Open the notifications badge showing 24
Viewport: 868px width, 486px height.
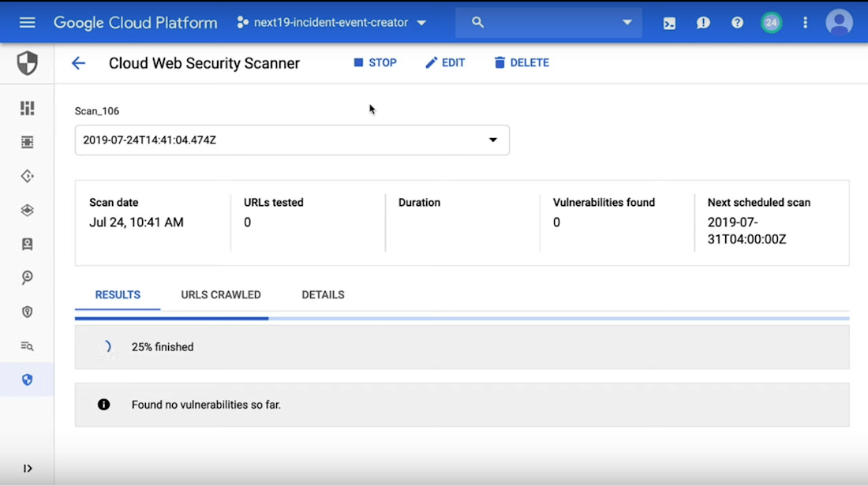pos(771,23)
